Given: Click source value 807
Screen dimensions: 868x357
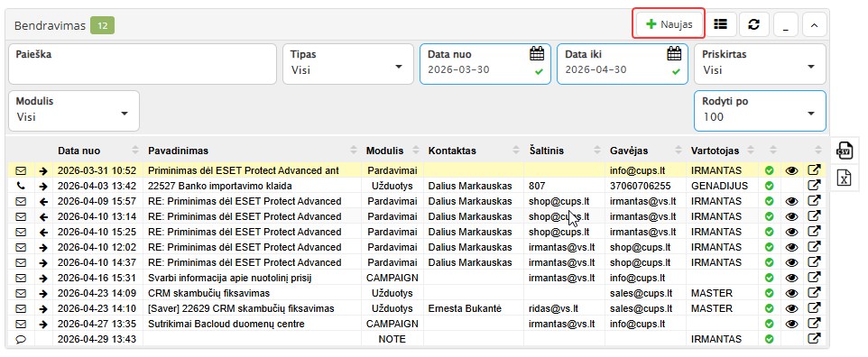Looking at the screenshot, I should 537,186.
